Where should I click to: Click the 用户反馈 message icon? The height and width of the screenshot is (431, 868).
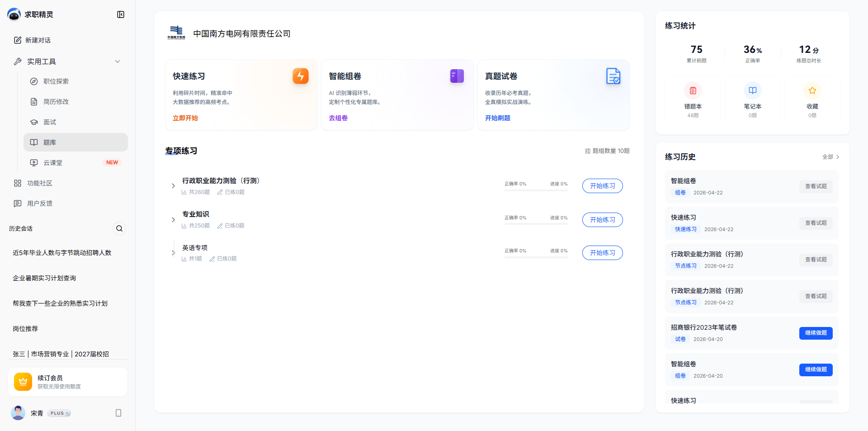click(18, 204)
